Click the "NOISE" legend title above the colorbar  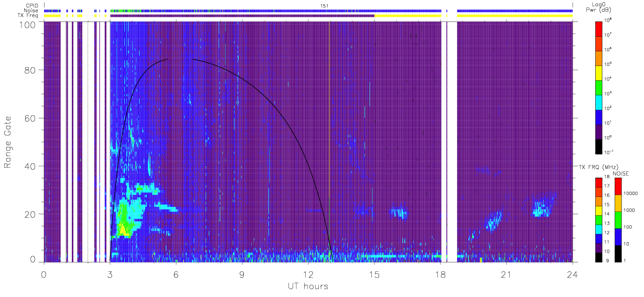pyautogui.click(x=620, y=173)
